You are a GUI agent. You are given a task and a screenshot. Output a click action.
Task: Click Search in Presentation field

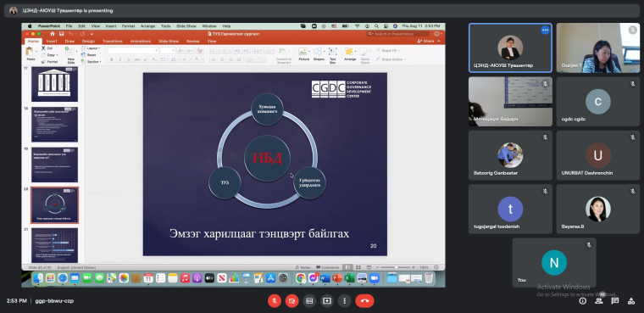(x=398, y=34)
